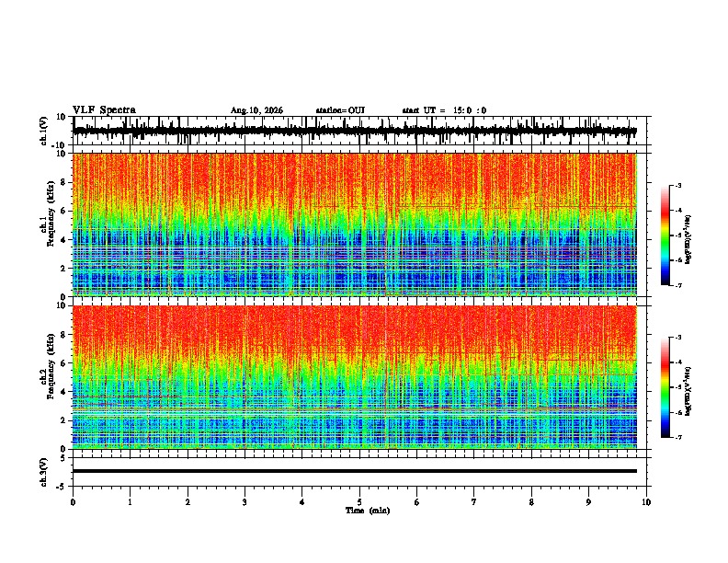The height and width of the screenshot is (563, 728).
Task: Click the "10" tick on the time axis
Action: point(646,502)
